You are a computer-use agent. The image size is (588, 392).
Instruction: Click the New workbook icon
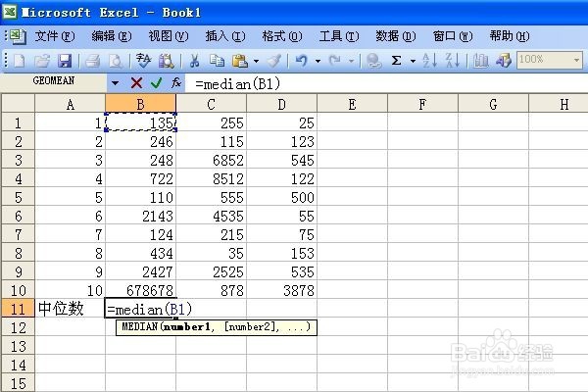[x=19, y=60]
